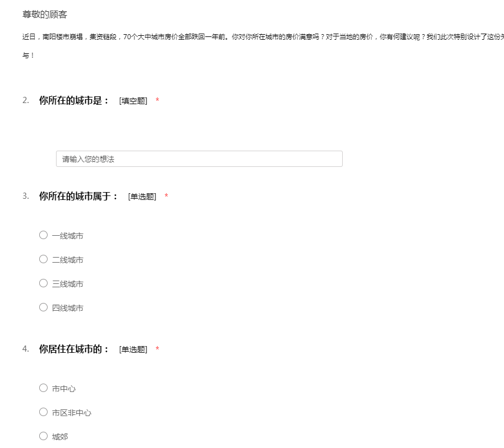Select the 四线城市 radio button
Image resolution: width=504 pixels, height=448 pixels.
(x=43, y=307)
